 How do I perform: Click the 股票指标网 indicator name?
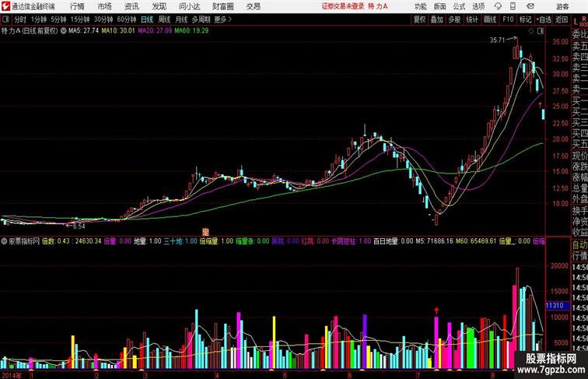click(x=24, y=241)
